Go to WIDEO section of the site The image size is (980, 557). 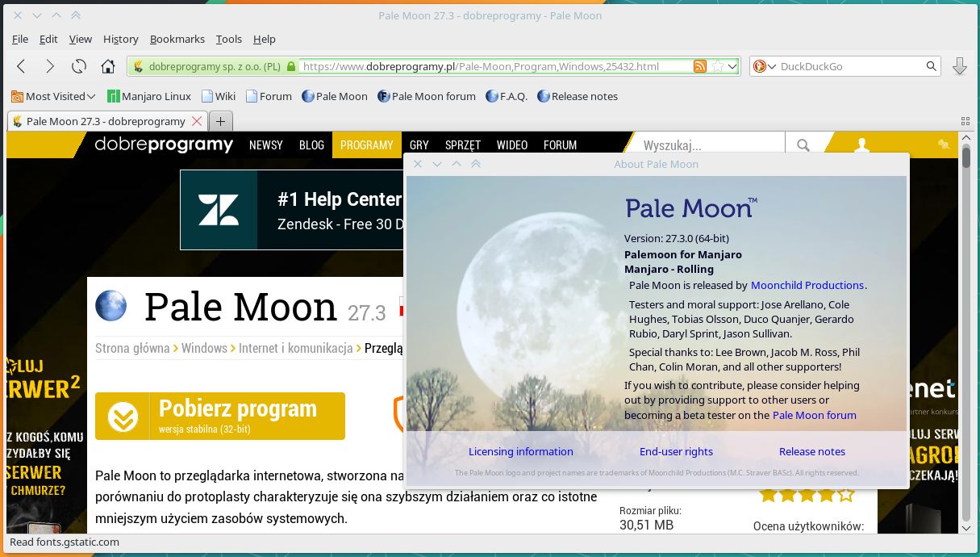point(512,145)
